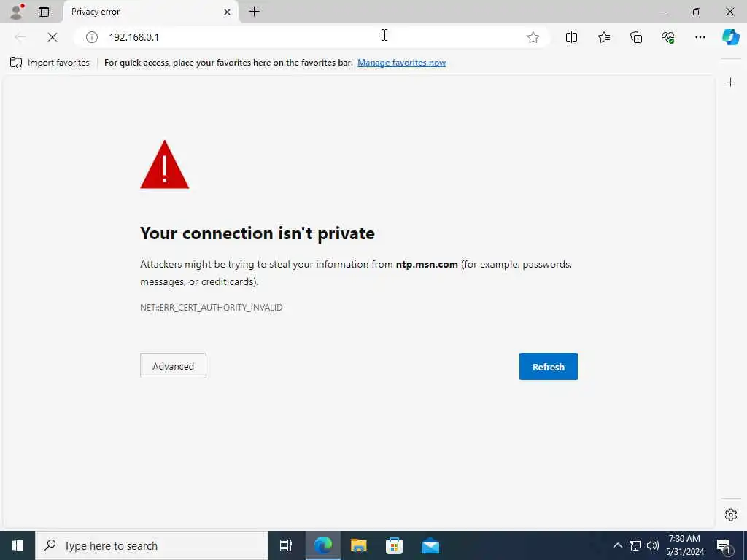Open Mail app from taskbar
Screen dimensions: 747x560
pyautogui.click(x=430, y=545)
